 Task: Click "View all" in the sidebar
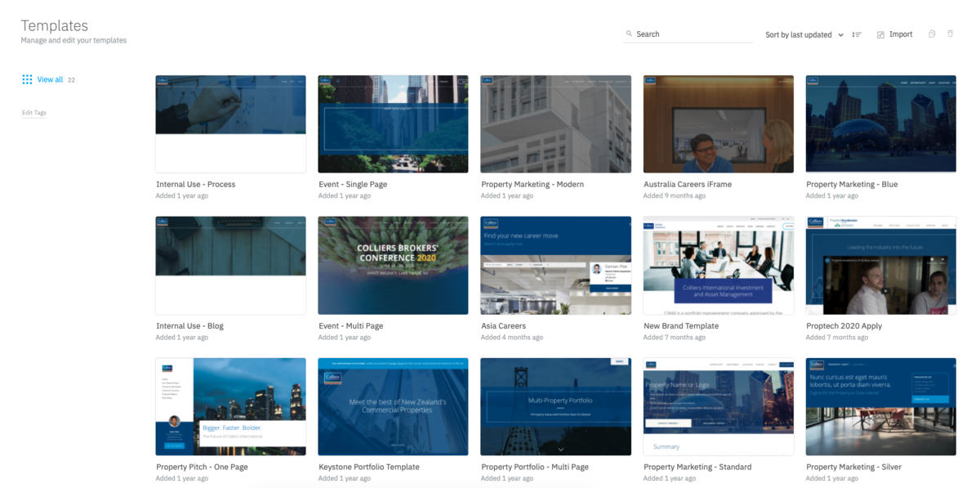(50, 79)
